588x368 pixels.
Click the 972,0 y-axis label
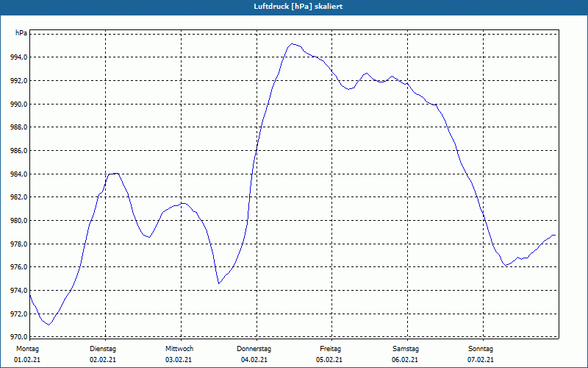(x=19, y=314)
